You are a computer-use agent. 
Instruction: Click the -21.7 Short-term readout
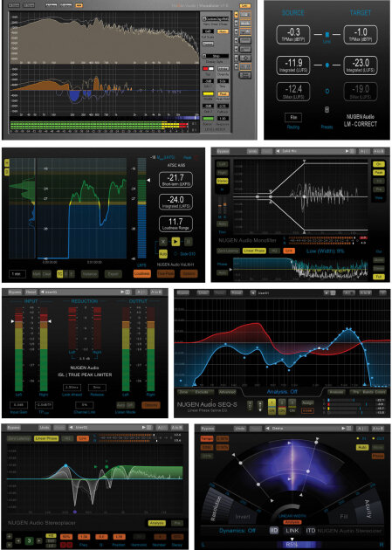point(175,181)
